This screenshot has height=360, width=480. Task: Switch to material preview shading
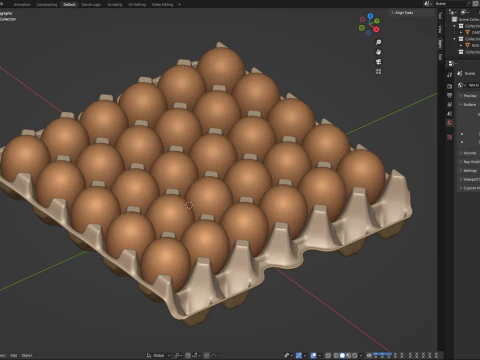click(349, 355)
